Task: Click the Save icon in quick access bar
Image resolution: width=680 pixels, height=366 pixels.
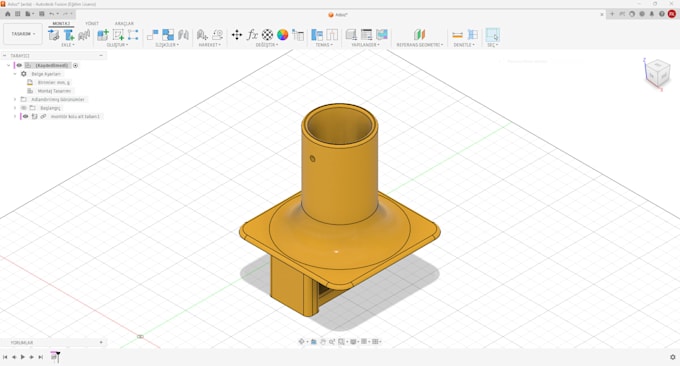Action: [x=42, y=14]
